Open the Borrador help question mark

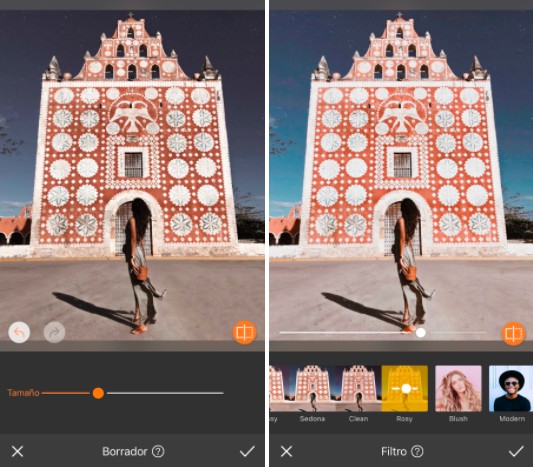tap(158, 451)
